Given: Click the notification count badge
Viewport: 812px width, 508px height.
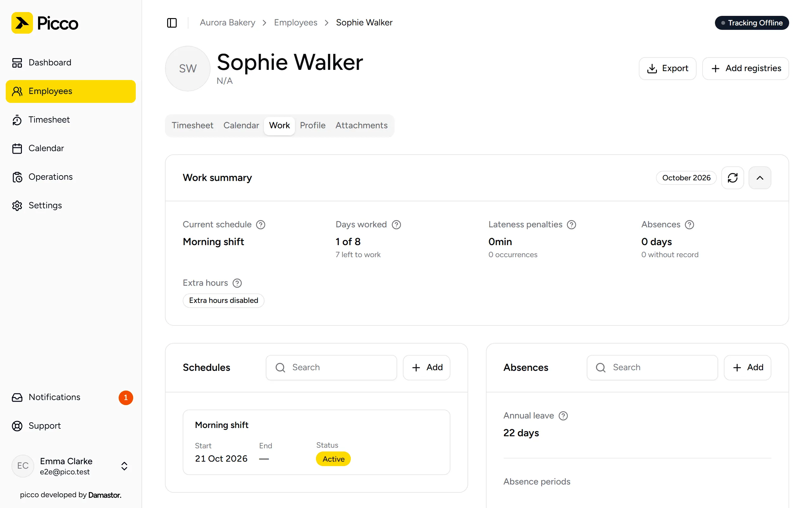Looking at the screenshot, I should [x=126, y=398].
